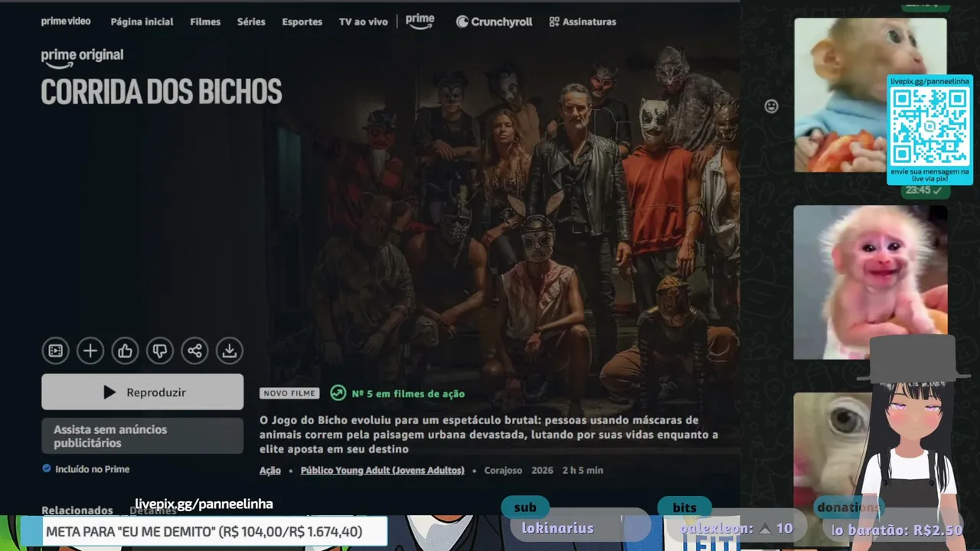
Task: Click the prime original label
Action: [82, 57]
